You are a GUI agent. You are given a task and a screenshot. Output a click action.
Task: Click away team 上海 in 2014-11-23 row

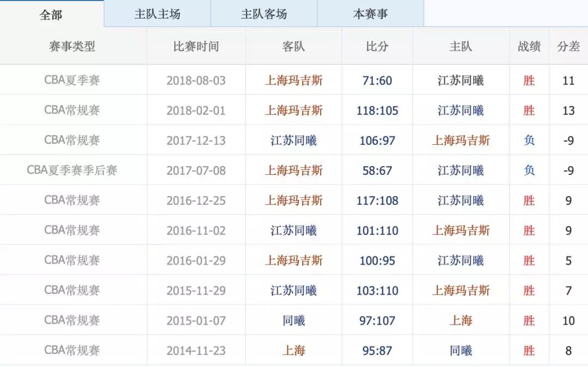tap(293, 350)
